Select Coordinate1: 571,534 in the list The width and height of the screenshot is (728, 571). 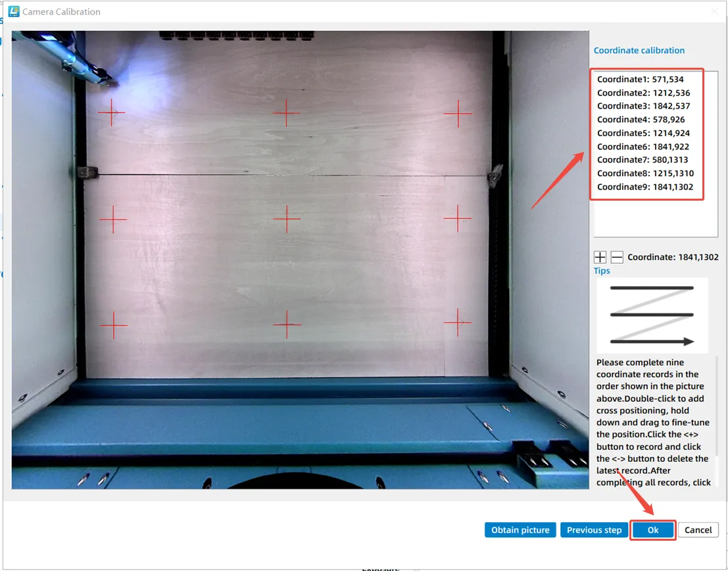(x=640, y=80)
